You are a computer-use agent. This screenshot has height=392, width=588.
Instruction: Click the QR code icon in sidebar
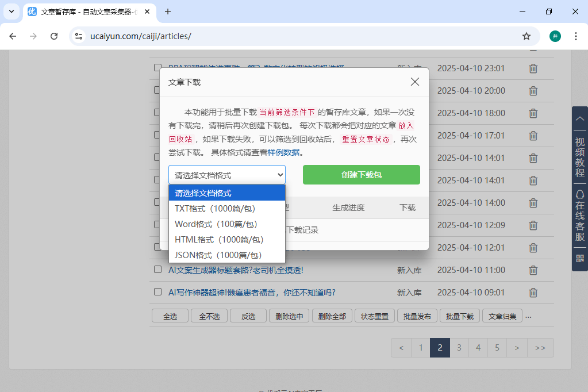(579, 258)
